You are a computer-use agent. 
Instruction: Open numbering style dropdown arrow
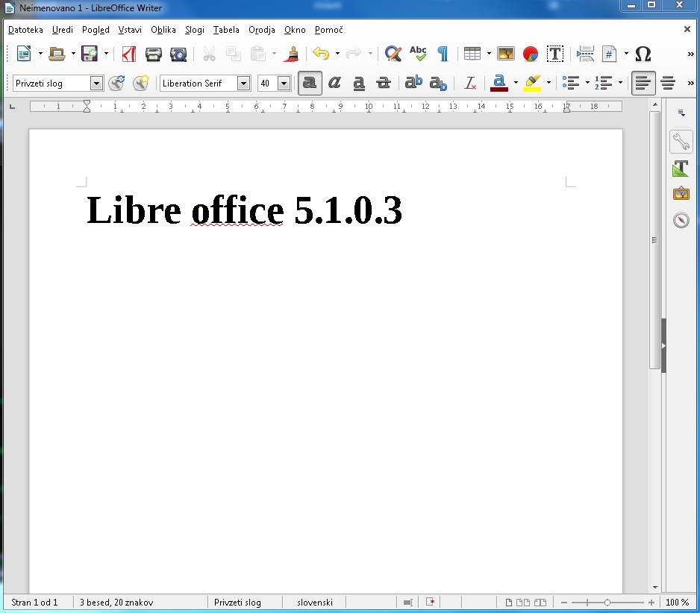point(620,83)
